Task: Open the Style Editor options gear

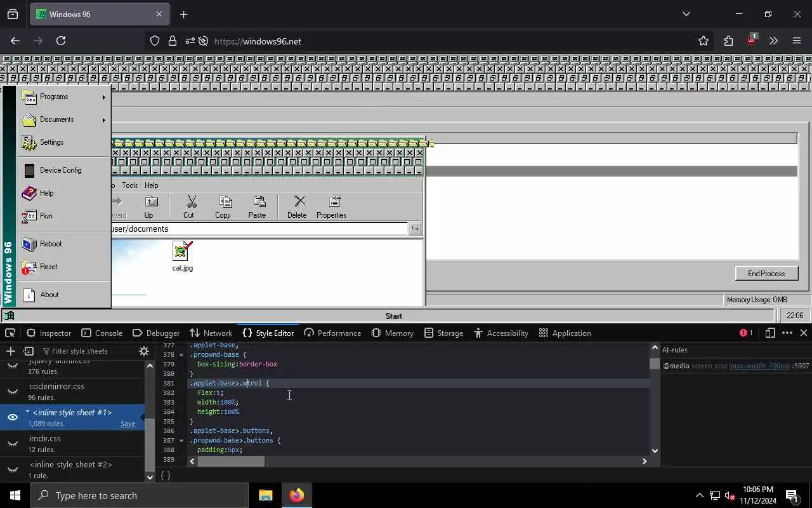Action: [144, 351]
